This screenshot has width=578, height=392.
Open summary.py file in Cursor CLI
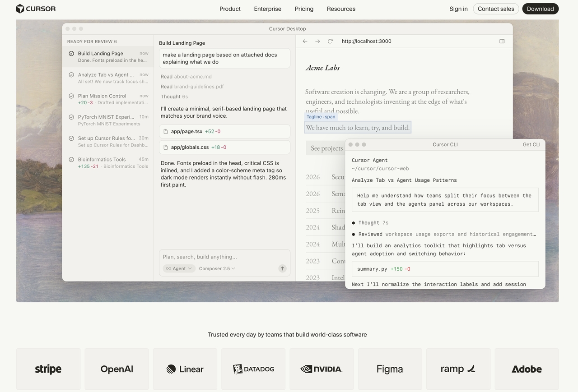(x=445, y=269)
